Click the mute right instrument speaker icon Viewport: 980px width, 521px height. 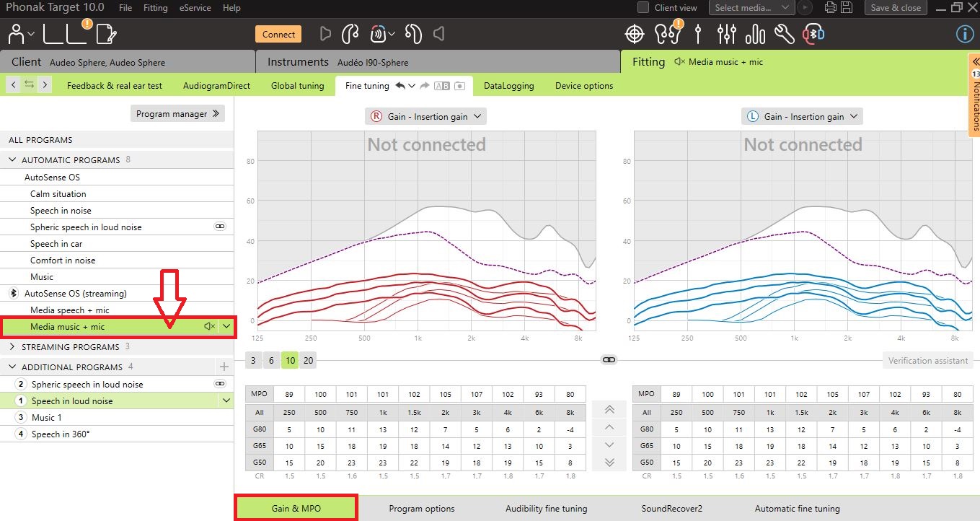click(x=325, y=34)
